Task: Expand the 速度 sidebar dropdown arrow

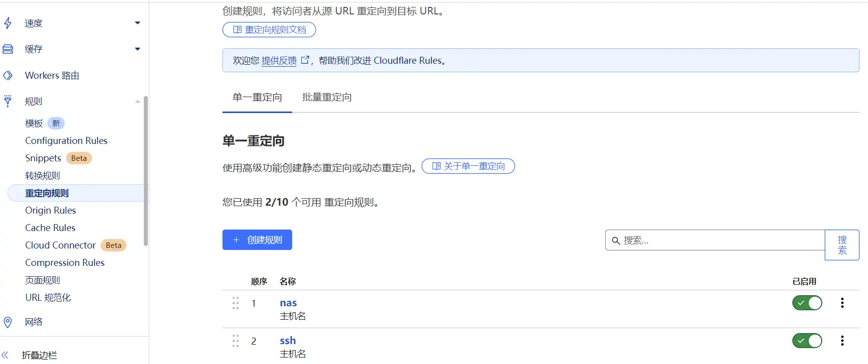Action: point(137,23)
